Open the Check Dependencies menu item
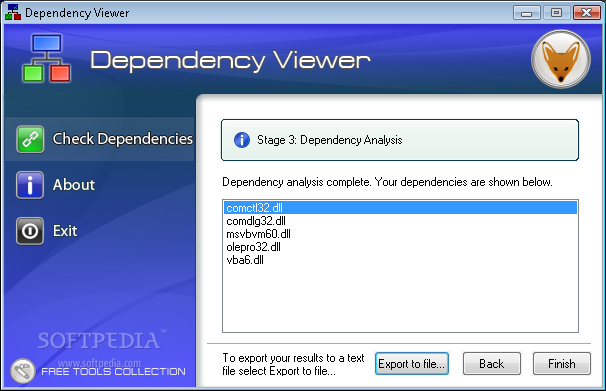 point(100,139)
